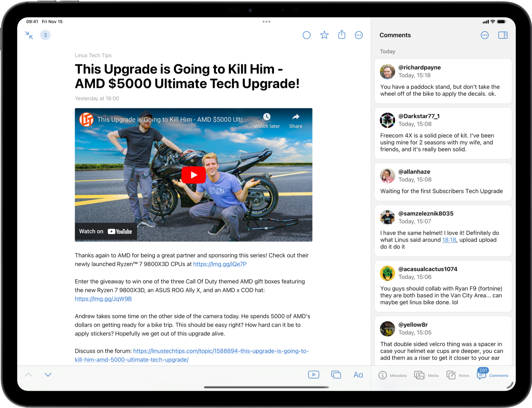532x408 pixels.
Task: Open the stacked windows viewer icon
Action: [336, 375]
